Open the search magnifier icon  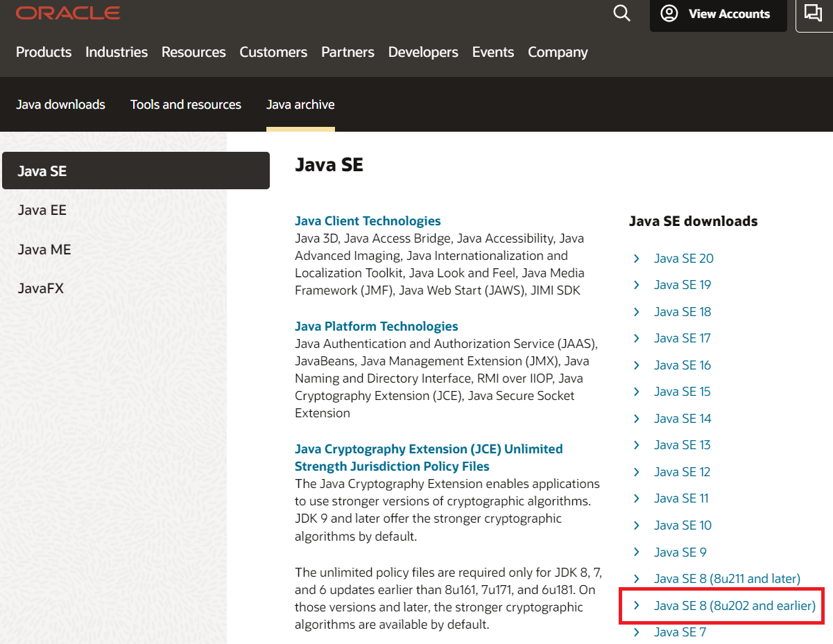[622, 13]
